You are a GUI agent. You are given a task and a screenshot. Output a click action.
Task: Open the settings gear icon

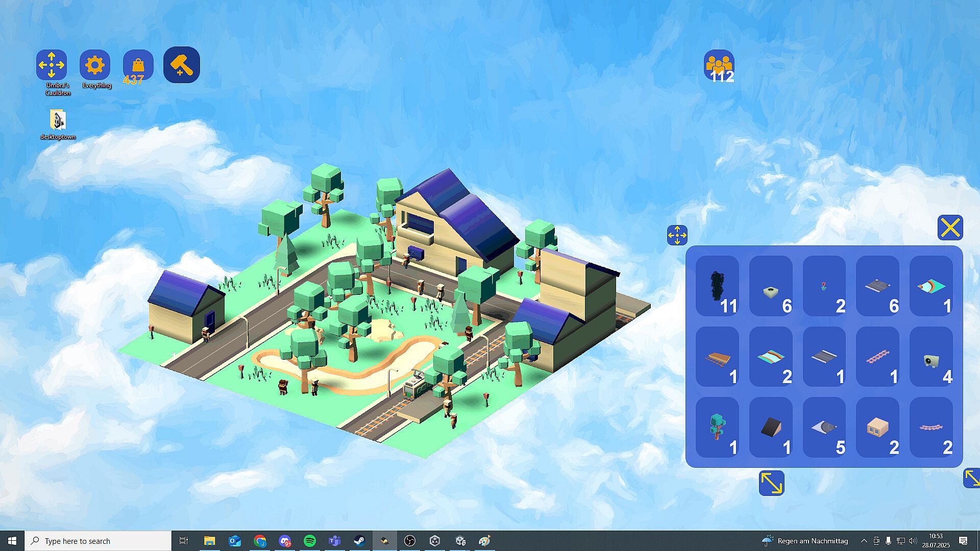coord(95,65)
